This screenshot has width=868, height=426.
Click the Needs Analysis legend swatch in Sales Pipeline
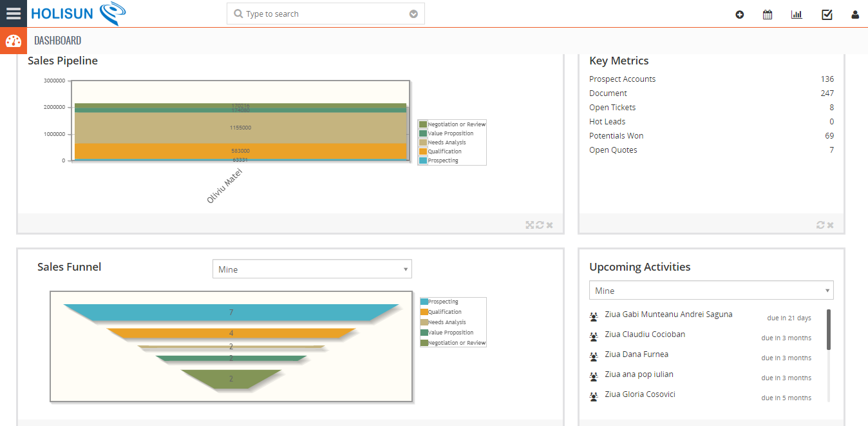[423, 142]
